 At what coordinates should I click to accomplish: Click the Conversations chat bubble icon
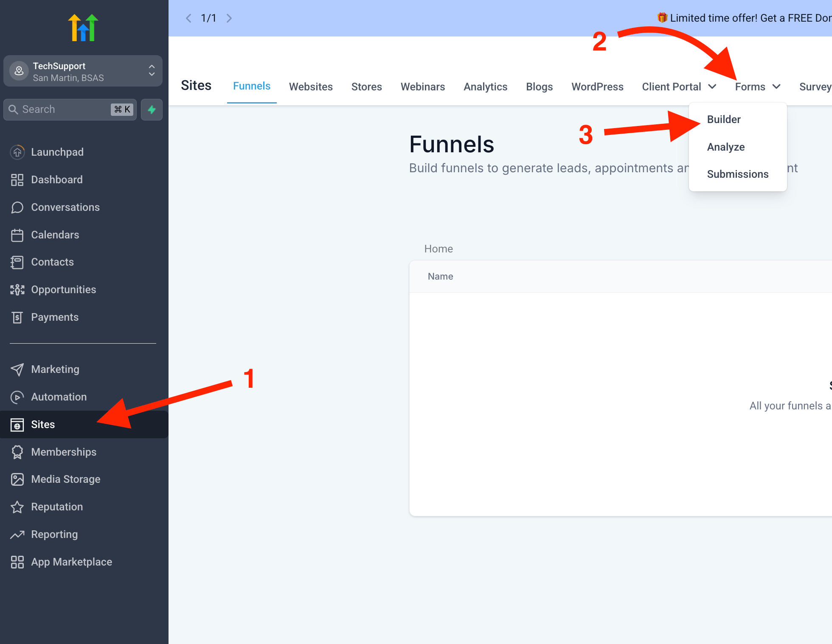pyautogui.click(x=17, y=207)
